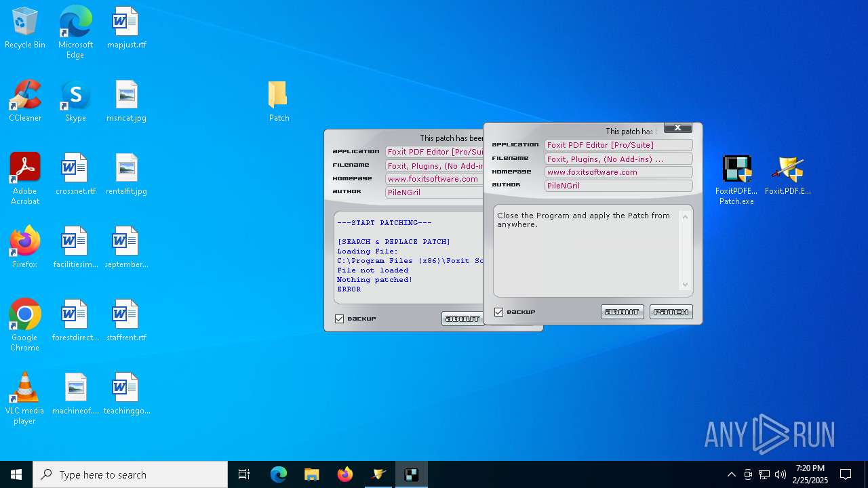Open Task View from the taskbar

coord(244,474)
